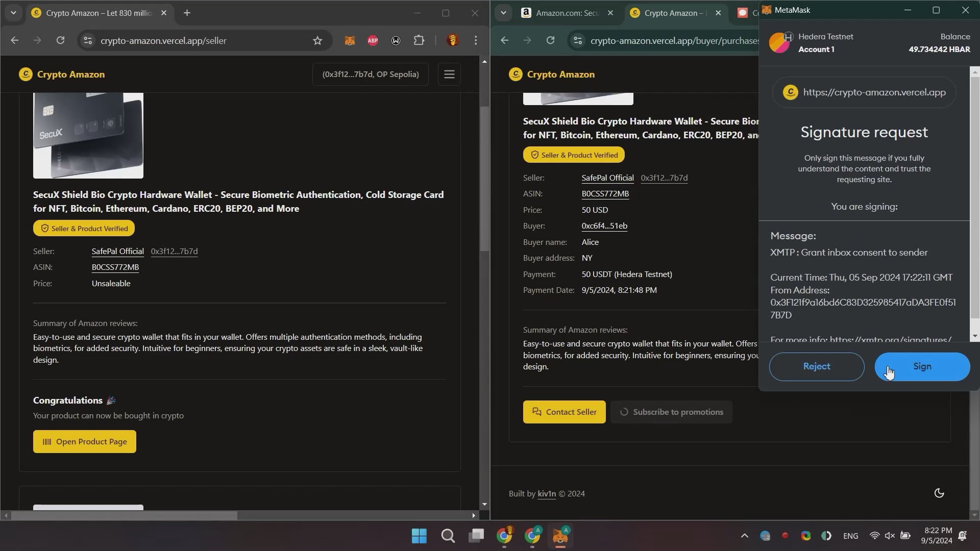Click the crypto-amazon.vercel.app origin pill in MetaMask
Screen dimensions: 980x551
pyautogui.click(x=864, y=92)
